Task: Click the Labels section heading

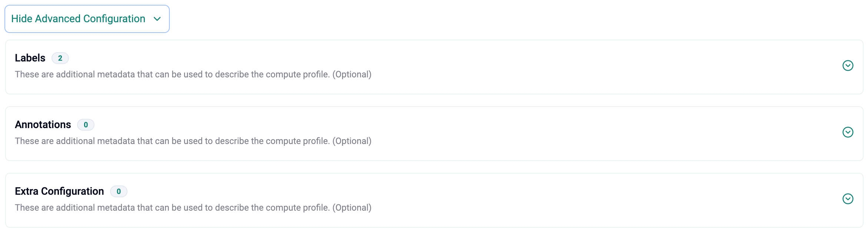Action: click(x=30, y=58)
